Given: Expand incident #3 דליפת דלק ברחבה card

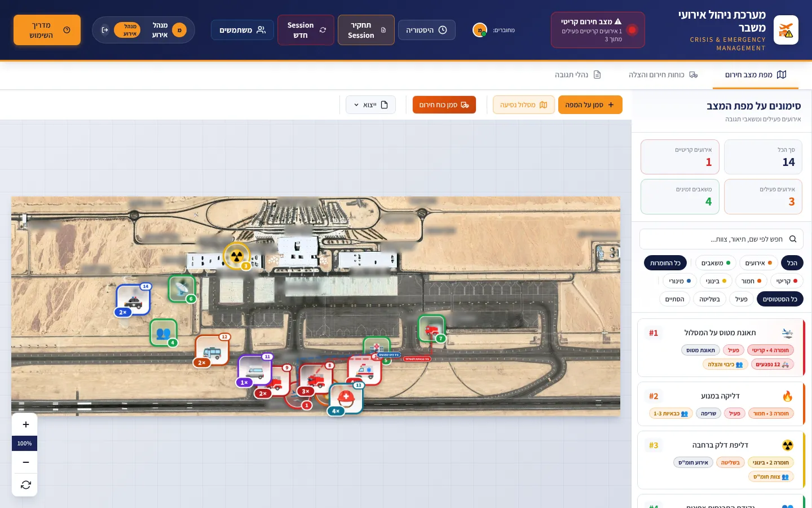Looking at the screenshot, I should click(x=721, y=460).
